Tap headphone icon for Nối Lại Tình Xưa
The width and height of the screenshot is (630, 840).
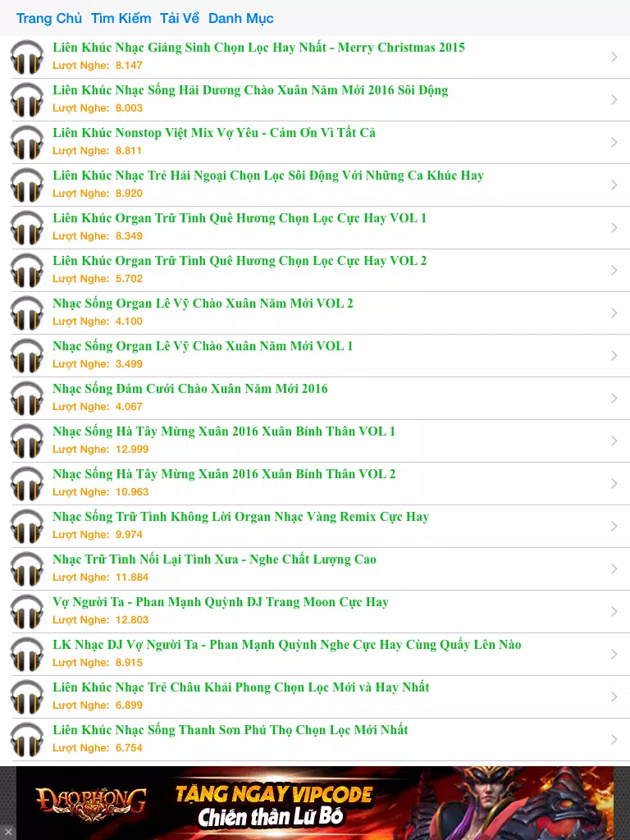[x=27, y=569]
